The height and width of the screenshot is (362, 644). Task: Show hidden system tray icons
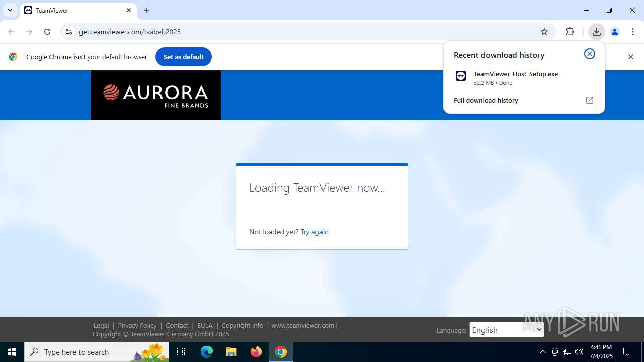pyautogui.click(x=542, y=352)
